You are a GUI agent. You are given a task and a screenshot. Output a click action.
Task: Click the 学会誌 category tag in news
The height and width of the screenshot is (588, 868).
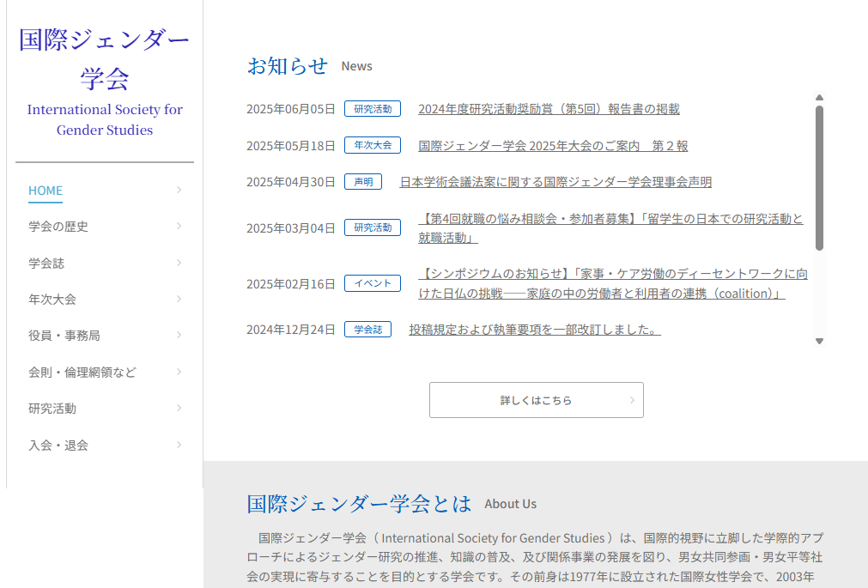click(x=367, y=330)
